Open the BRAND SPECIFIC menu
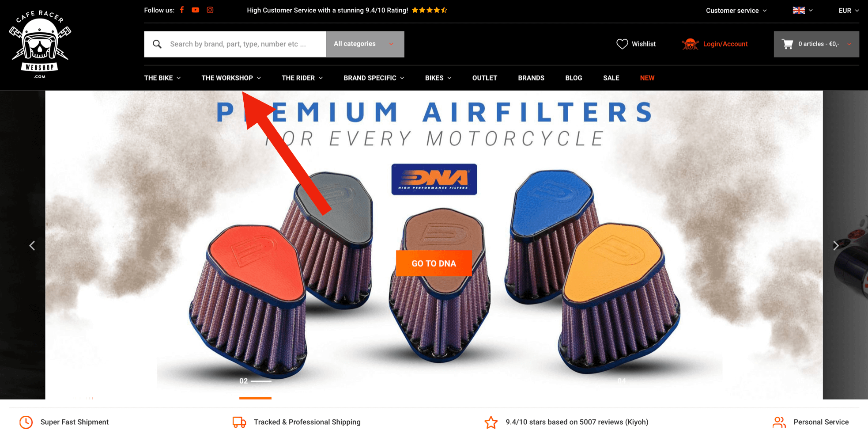The image size is (868, 434). [374, 78]
